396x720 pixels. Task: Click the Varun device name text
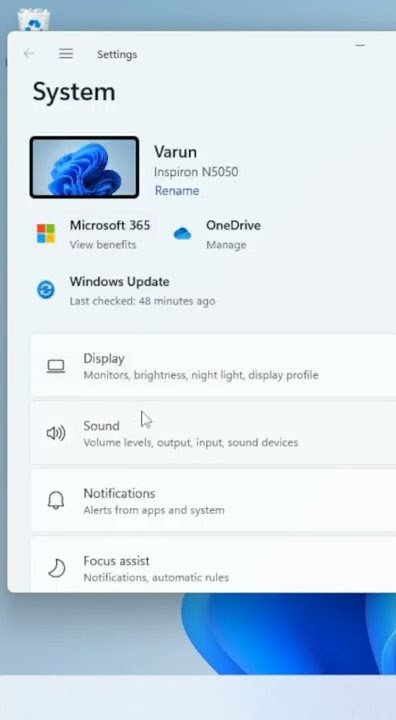tap(175, 152)
